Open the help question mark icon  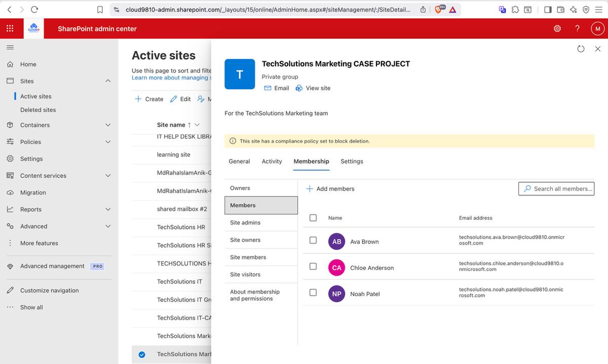[577, 28]
